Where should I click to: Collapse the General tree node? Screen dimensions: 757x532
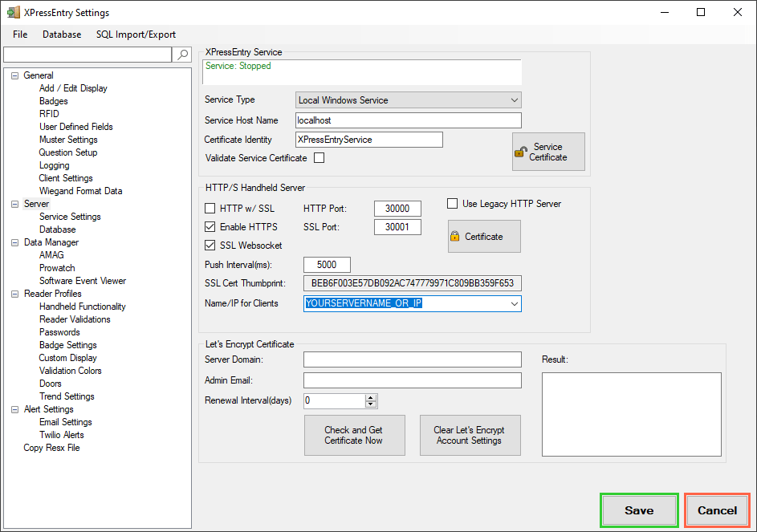click(x=14, y=75)
